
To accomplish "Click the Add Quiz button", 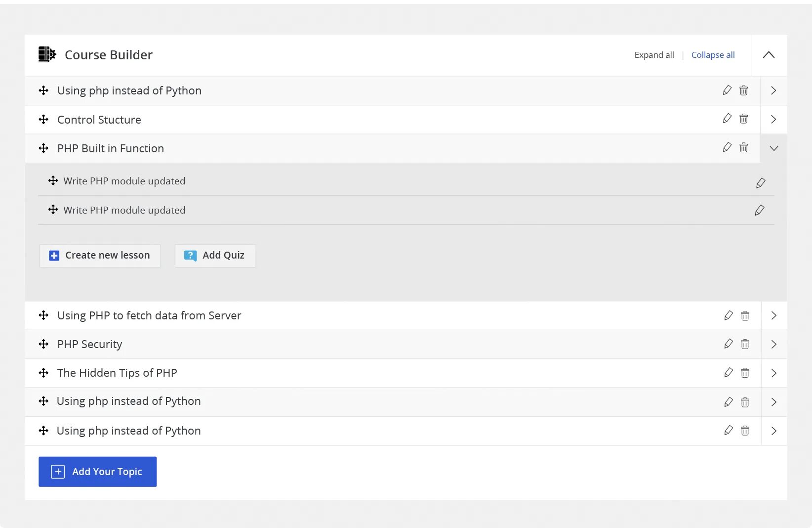I will pyautogui.click(x=215, y=256).
